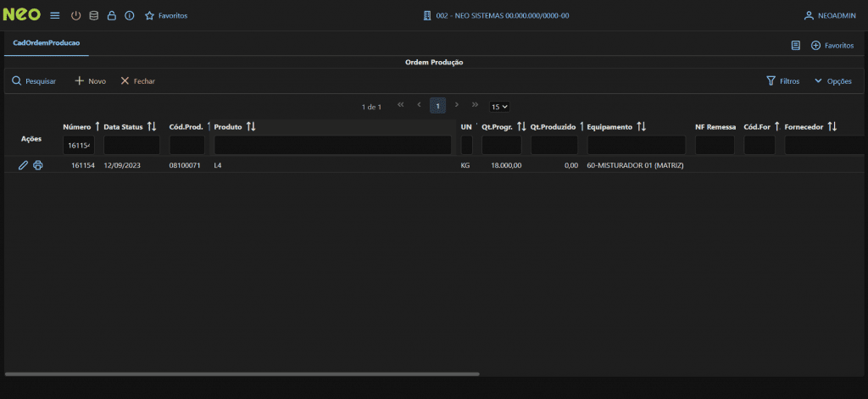
Task: Open the database icon in top bar
Action: point(93,15)
